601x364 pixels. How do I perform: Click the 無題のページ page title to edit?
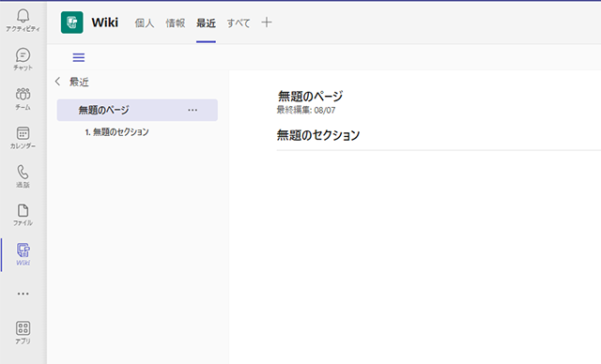[310, 96]
